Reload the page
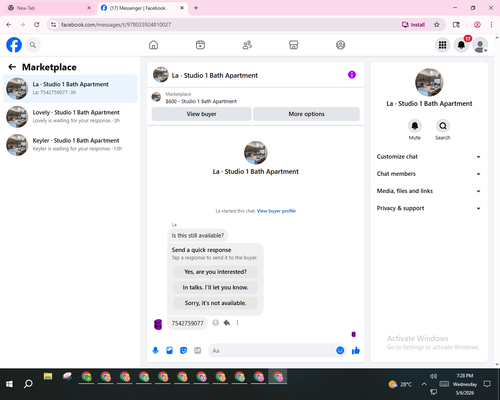Viewport: 500px width, 400px height. coord(37,25)
